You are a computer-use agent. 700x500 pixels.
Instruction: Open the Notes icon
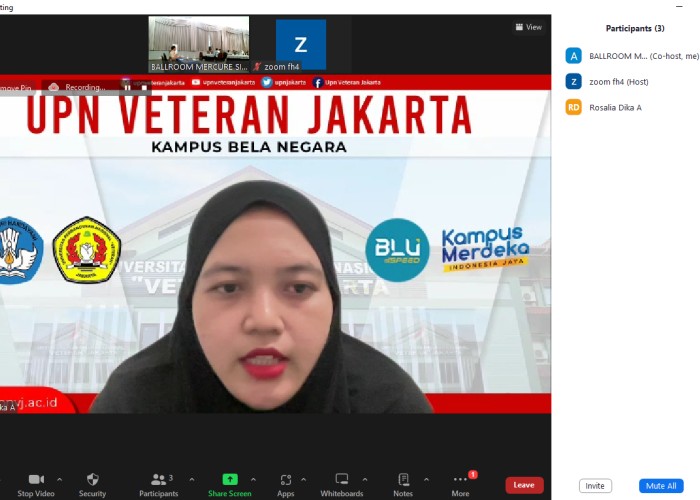[x=403, y=479]
